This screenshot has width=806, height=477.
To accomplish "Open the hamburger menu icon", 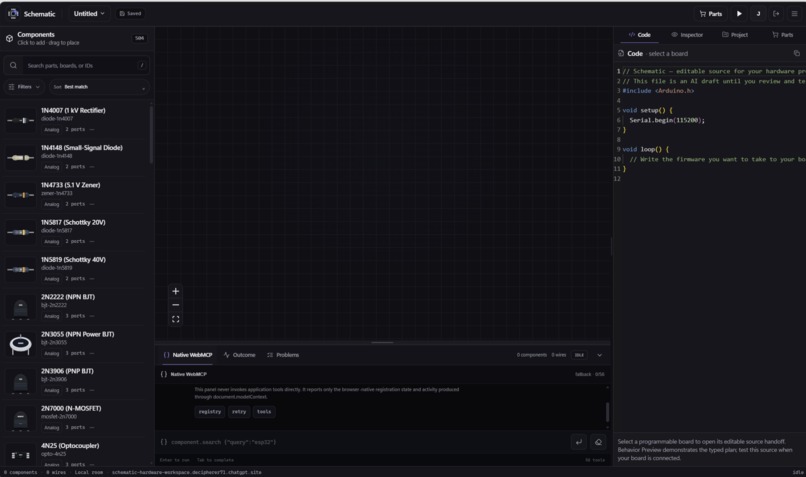I will pos(794,14).
